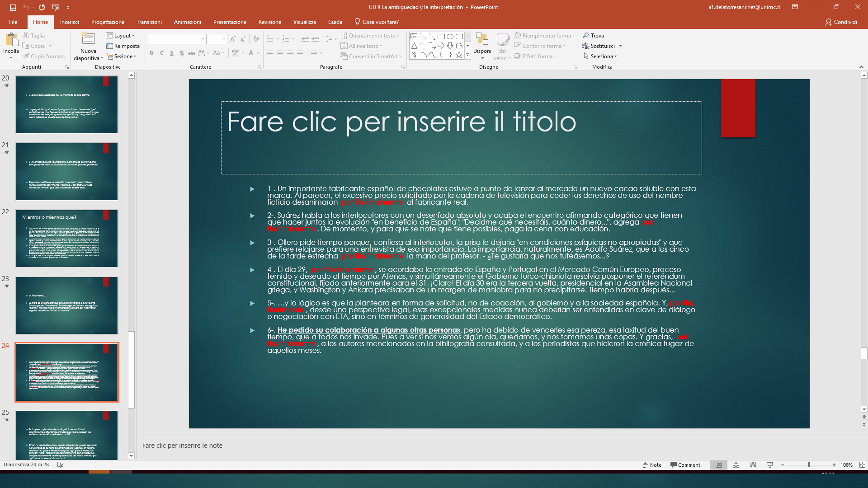The height and width of the screenshot is (488, 868).
Task: Open the font size combo box
Action: point(217,39)
